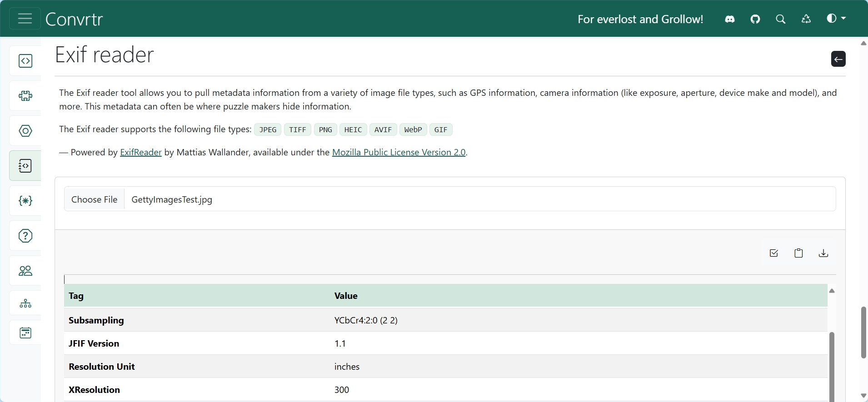
Task: Click the Choose File button
Action: [x=95, y=199]
